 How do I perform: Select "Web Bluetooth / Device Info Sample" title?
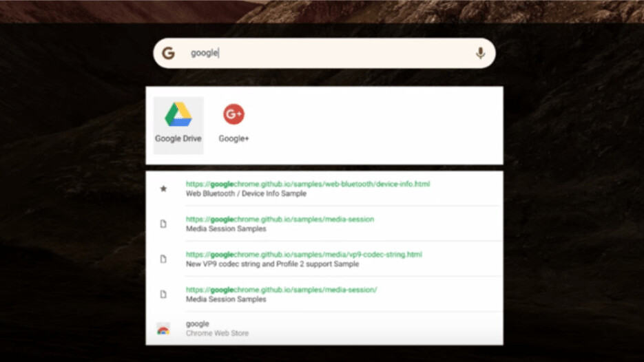[246, 193]
